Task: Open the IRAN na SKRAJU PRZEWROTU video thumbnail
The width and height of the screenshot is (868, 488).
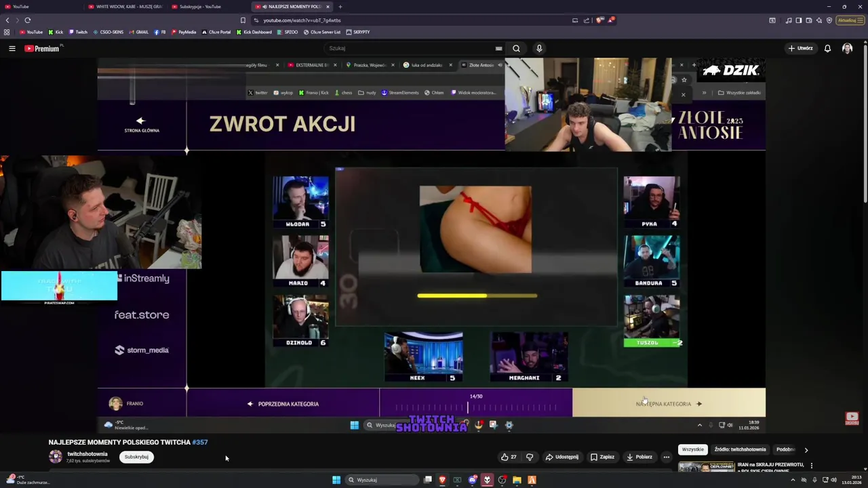Action: [706, 467]
